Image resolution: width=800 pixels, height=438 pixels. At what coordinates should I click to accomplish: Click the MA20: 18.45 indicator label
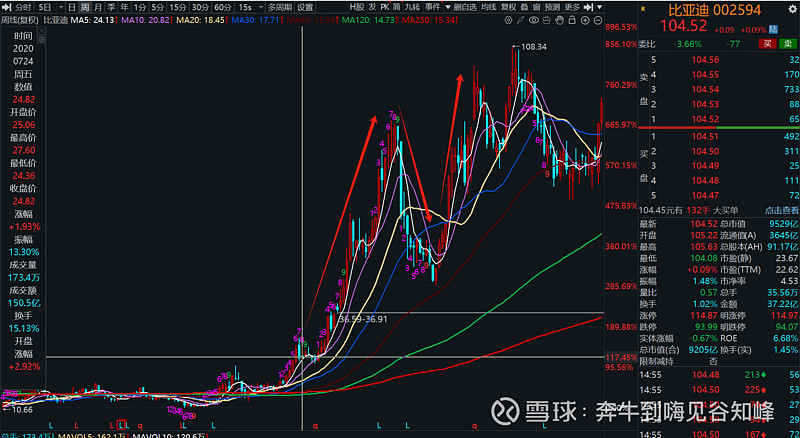point(201,20)
